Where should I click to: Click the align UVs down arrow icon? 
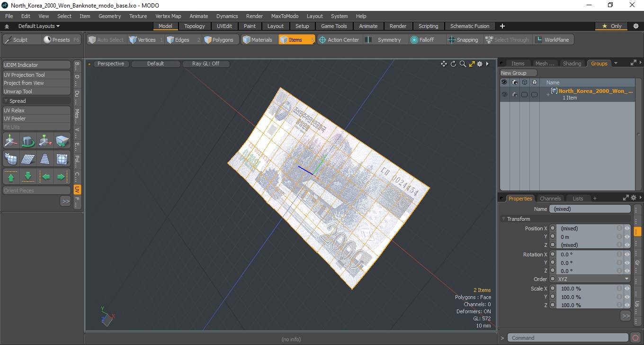[x=28, y=177]
